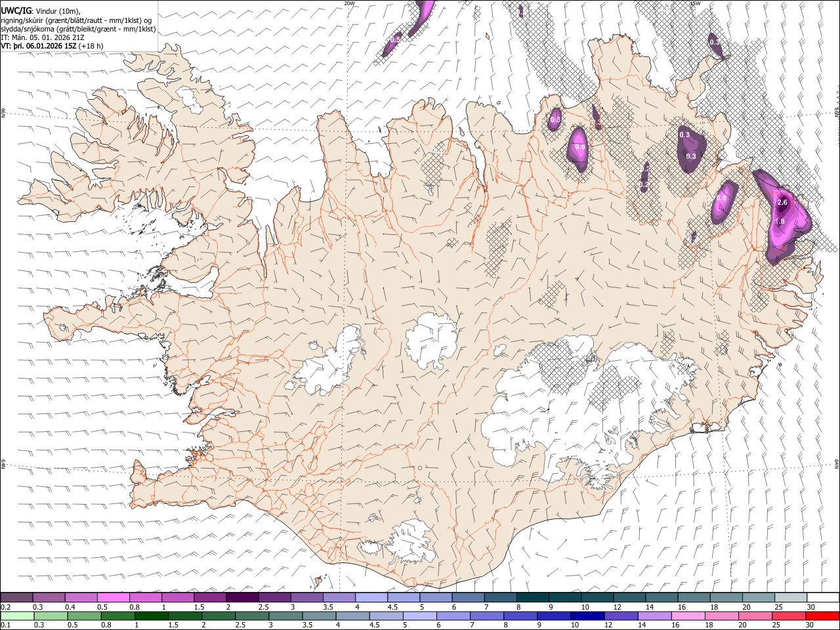Select the pink rain legend swatch labeled 16
The height and width of the screenshot is (630, 840).
(x=687, y=616)
